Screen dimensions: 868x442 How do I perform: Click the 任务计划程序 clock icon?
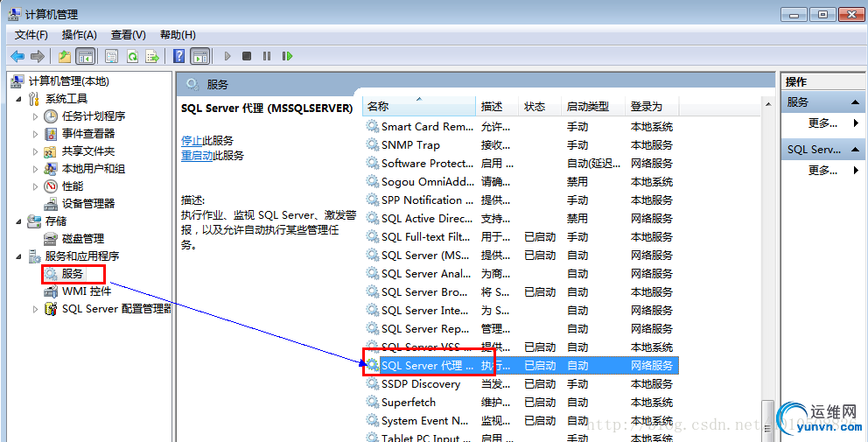tap(51, 116)
